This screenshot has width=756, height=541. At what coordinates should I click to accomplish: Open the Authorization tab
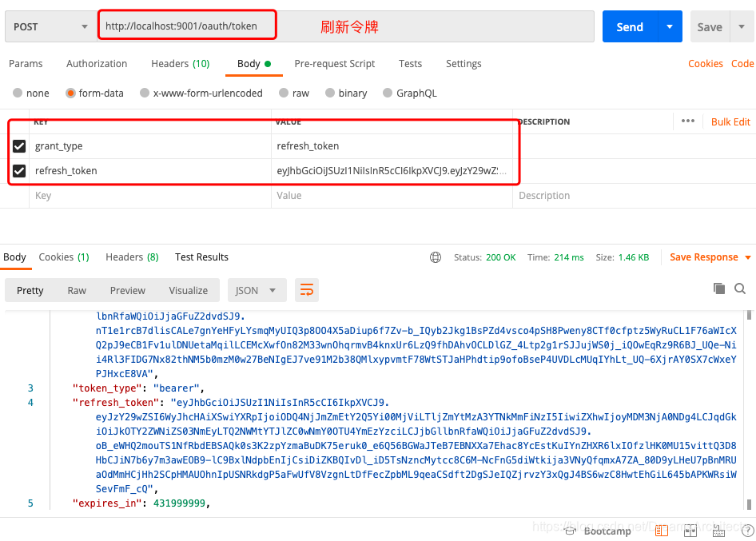coord(97,64)
